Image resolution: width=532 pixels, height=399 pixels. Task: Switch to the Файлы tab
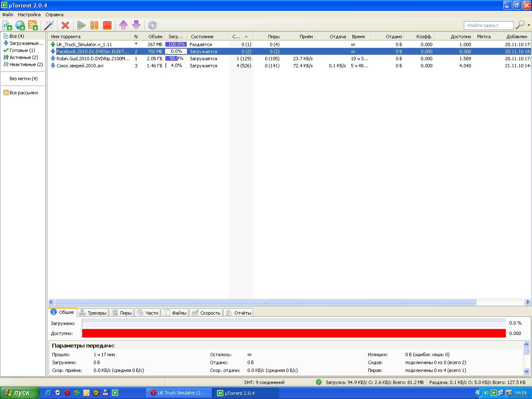pyautogui.click(x=175, y=313)
